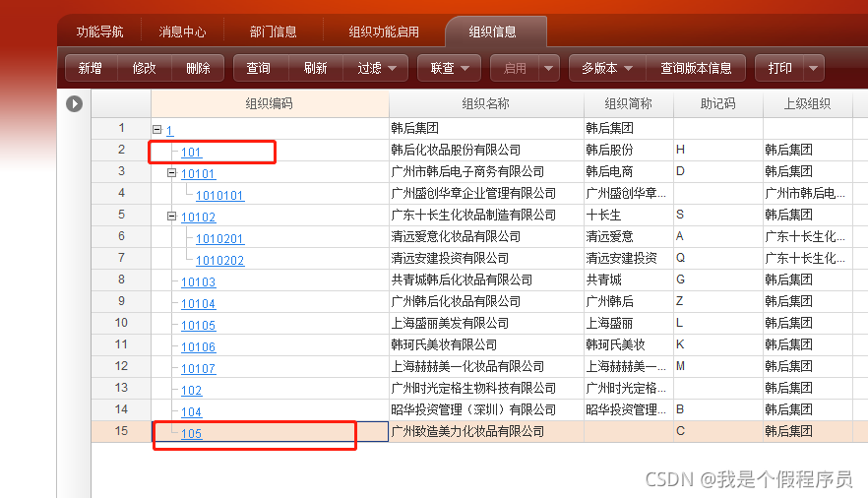Click the 新增 button

click(91, 68)
